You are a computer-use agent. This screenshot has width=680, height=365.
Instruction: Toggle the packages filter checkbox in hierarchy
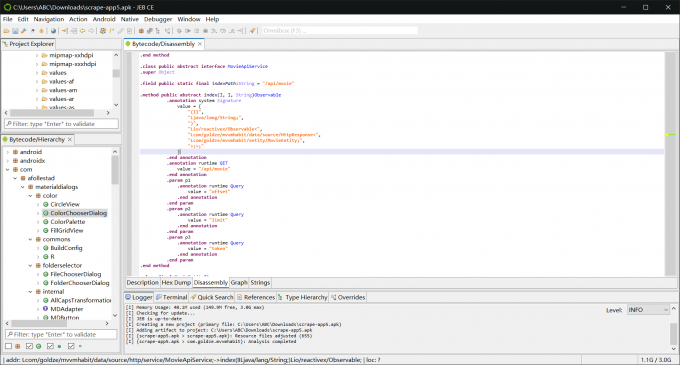click(9, 346)
